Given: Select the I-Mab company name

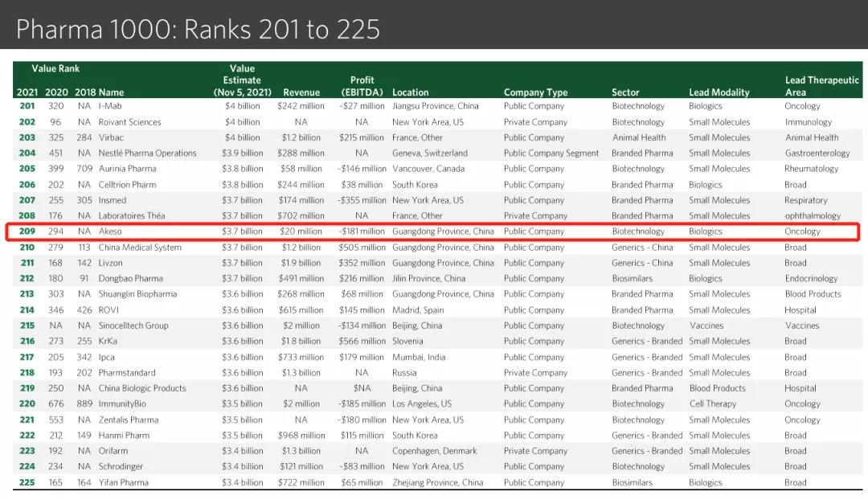Looking at the screenshot, I should tap(110, 106).
